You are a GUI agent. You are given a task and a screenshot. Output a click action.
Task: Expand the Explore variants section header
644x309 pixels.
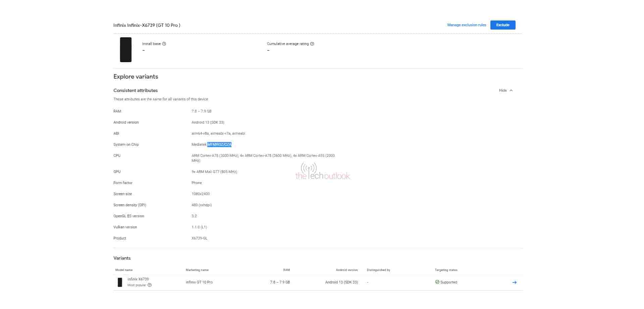pos(136,77)
